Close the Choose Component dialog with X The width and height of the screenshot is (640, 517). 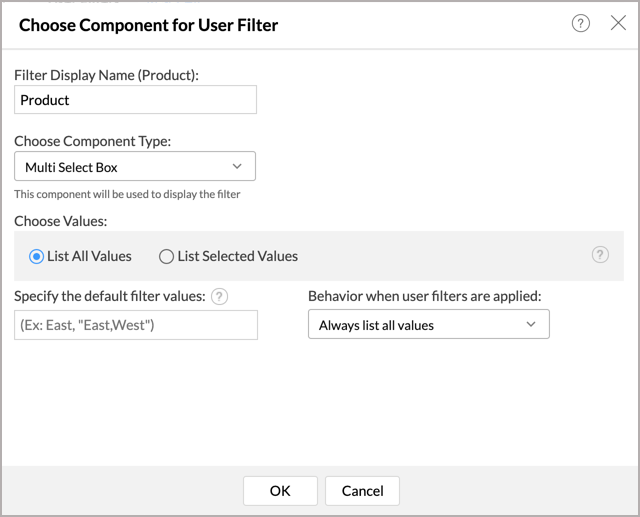point(618,24)
